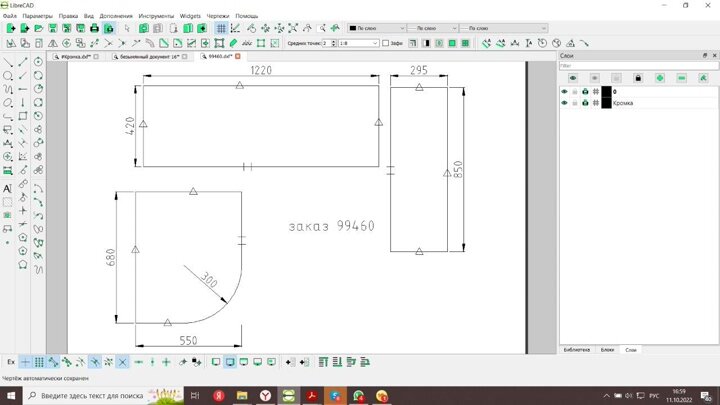The image size is (720, 405).
Task: Click the Print icon in toolbar
Action: (x=95, y=28)
